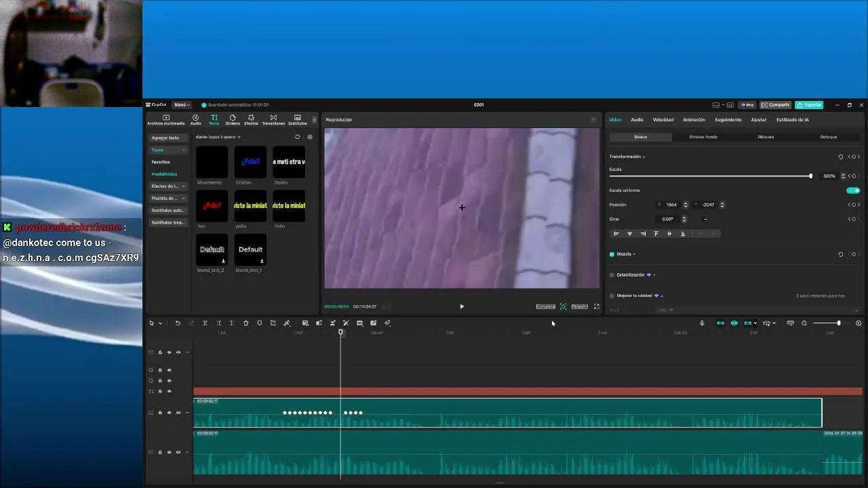868x488 pixels.
Task: Open the selection tool dropdown arrow
Action: pyautogui.click(x=160, y=323)
